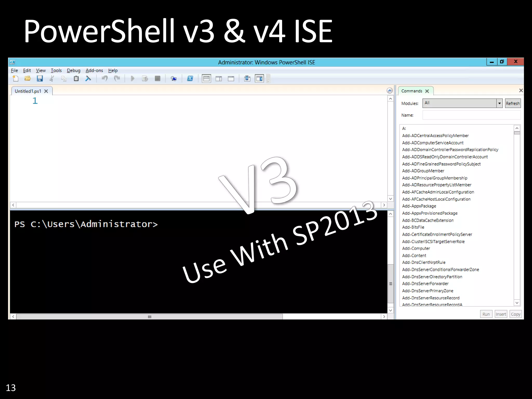Click the console pane horizontal scrollbar thumb
Image resolution: width=532 pixels, height=399 pixels.
[149, 317]
